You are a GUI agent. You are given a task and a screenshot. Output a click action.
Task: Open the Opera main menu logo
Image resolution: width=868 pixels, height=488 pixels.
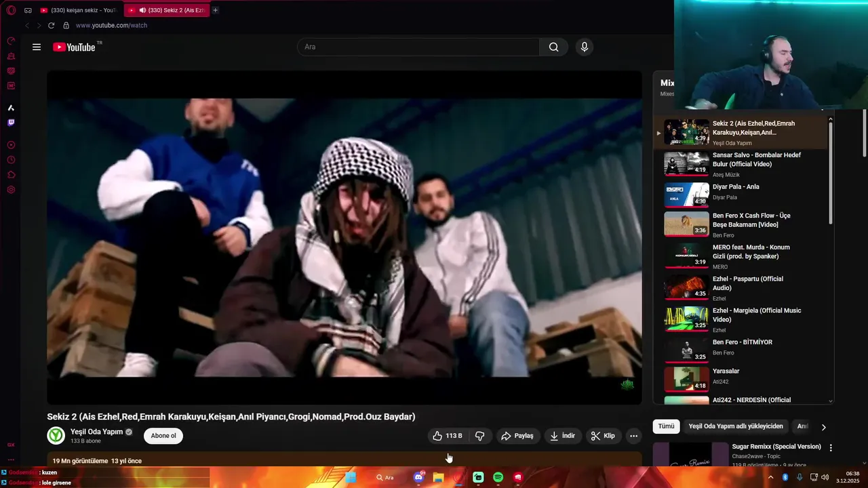click(x=11, y=10)
